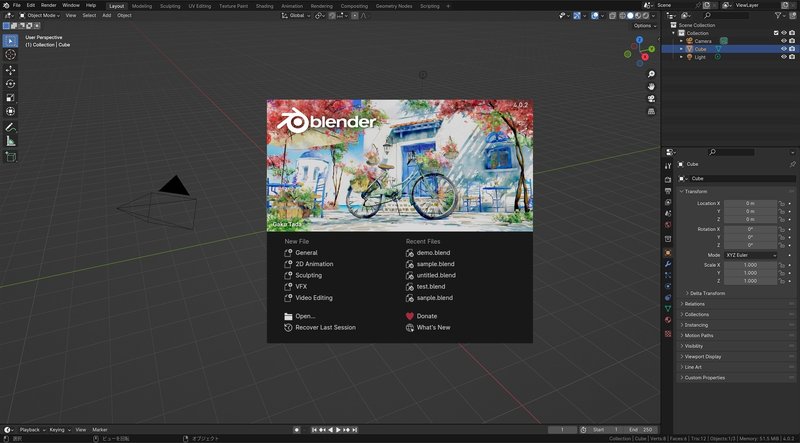The height and width of the screenshot is (443, 800).
Task: Select the Rotate tool
Action: click(x=10, y=84)
